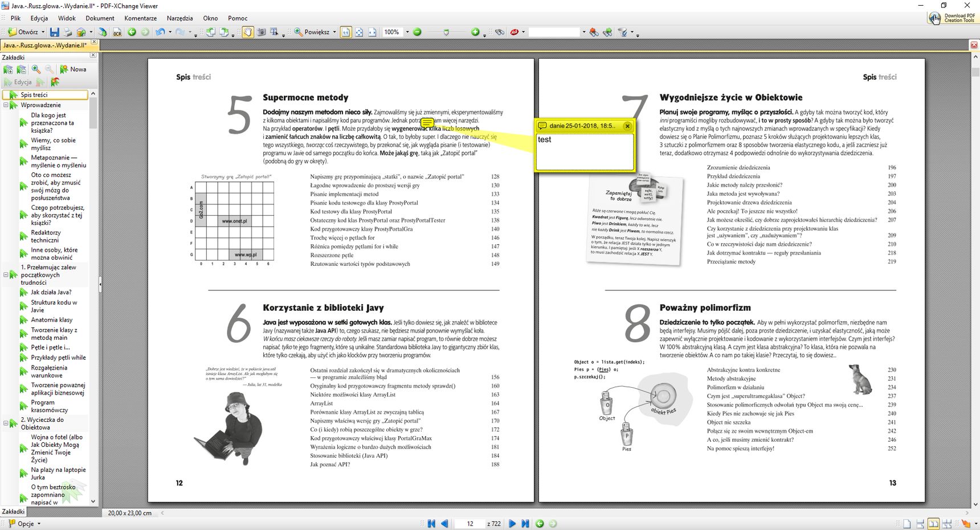
Task: Open the 'Jak działa Java?' bookmark
Action: coord(51,292)
